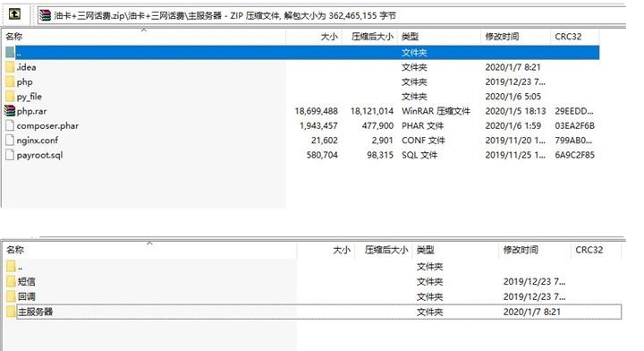Image resolution: width=644 pixels, height=351 pixels.
Task: Click the CONF 文件 type cell
Action: point(423,141)
